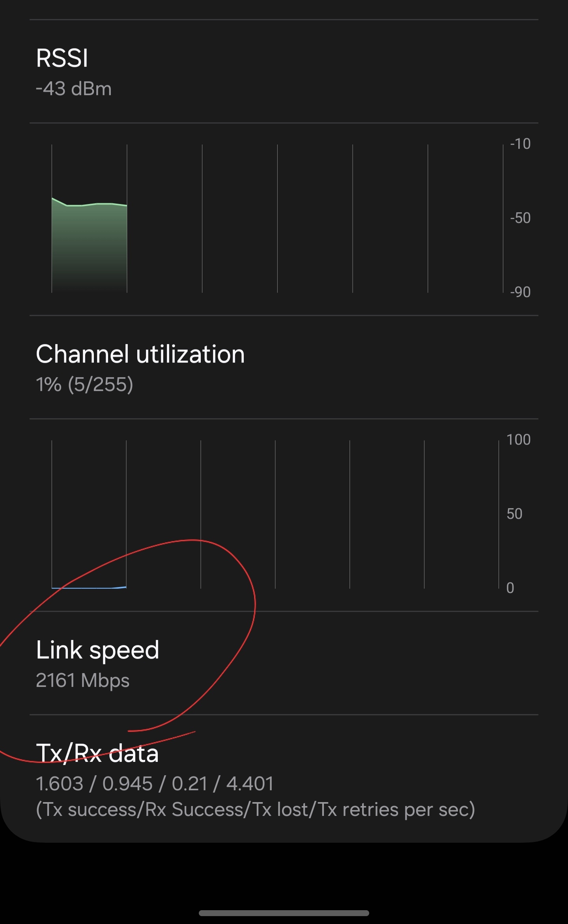Tap the Channel utilization heading

point(140,354)
